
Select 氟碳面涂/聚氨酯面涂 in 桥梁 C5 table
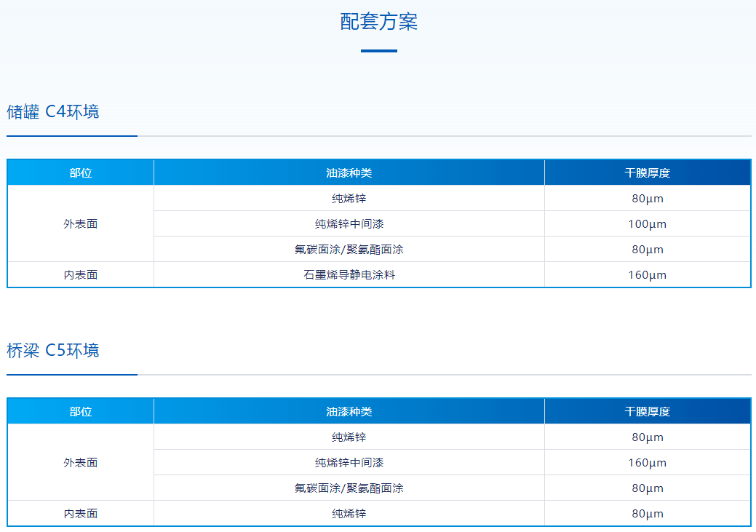[x=349, y=488]
